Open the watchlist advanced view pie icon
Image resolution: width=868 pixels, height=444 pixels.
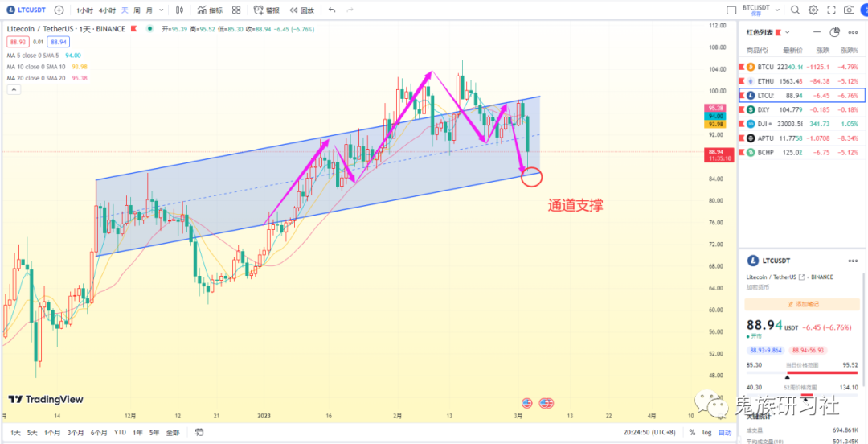835,32
